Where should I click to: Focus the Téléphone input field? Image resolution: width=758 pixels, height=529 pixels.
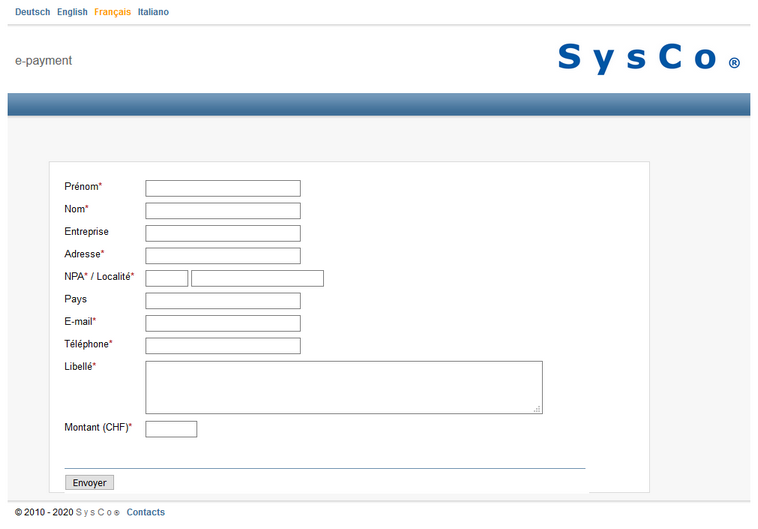tap(223, 346)
